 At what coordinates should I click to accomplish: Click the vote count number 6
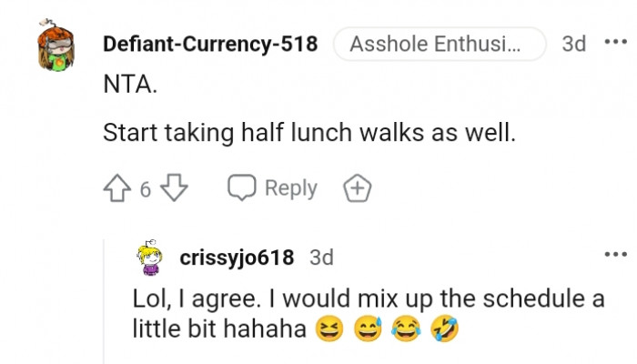[146, 189]
